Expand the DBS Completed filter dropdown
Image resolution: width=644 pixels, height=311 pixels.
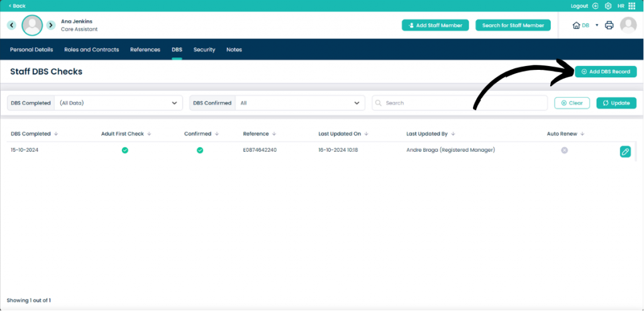(118, 103)
